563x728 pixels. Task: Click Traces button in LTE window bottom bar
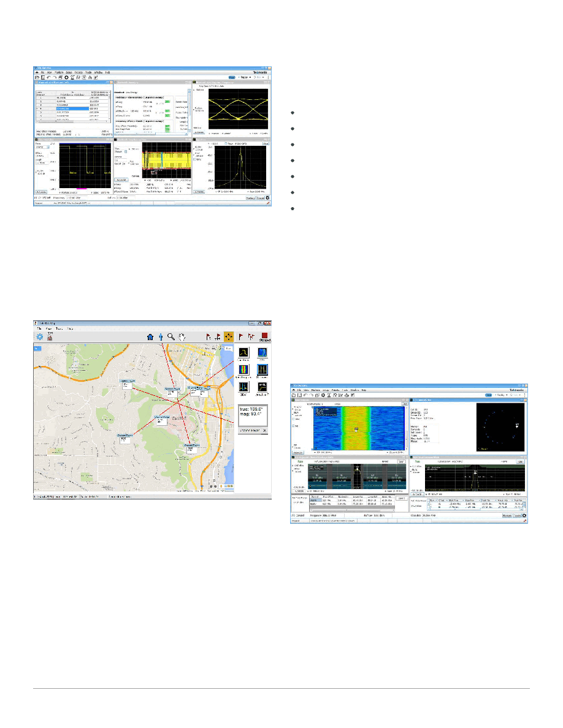pyautogui.click(x=517, y=515)
